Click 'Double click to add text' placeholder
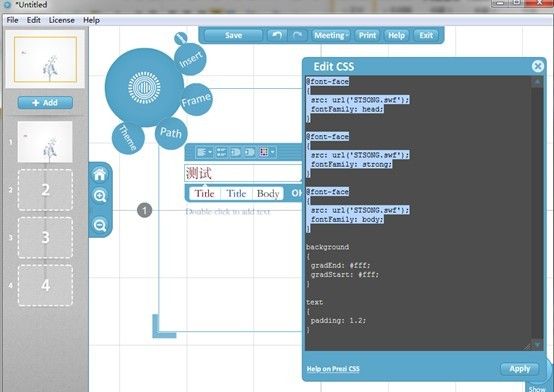 pyautogui.click(x=228, y=212)
